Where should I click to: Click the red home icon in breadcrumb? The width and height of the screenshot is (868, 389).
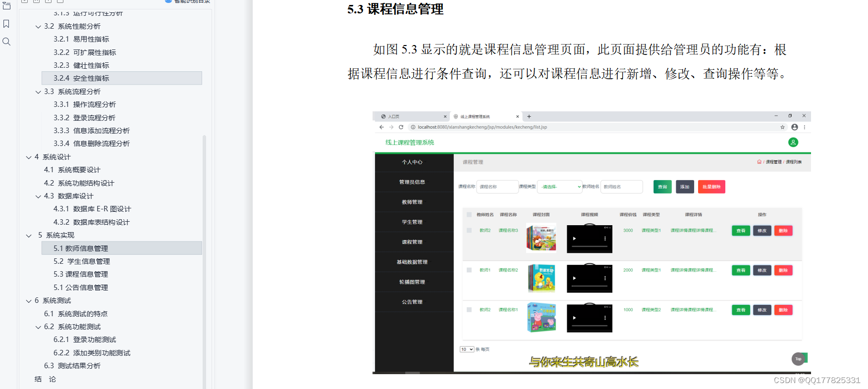coord(759,162)
